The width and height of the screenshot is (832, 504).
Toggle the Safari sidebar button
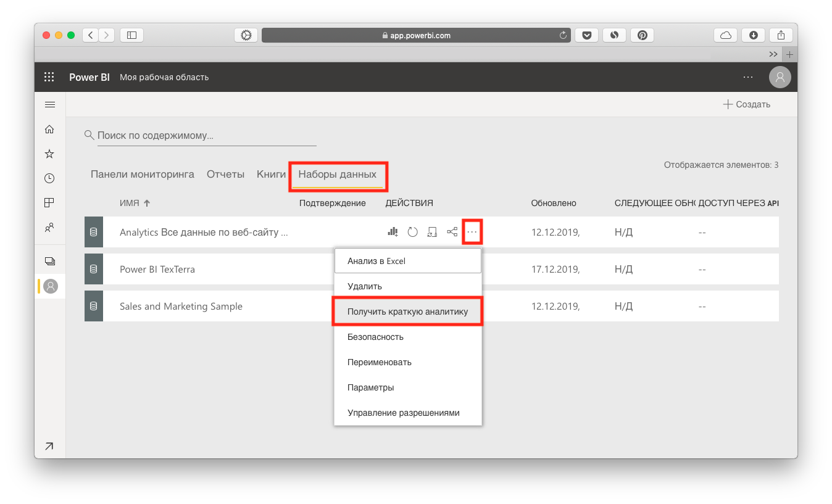point(131,35)
